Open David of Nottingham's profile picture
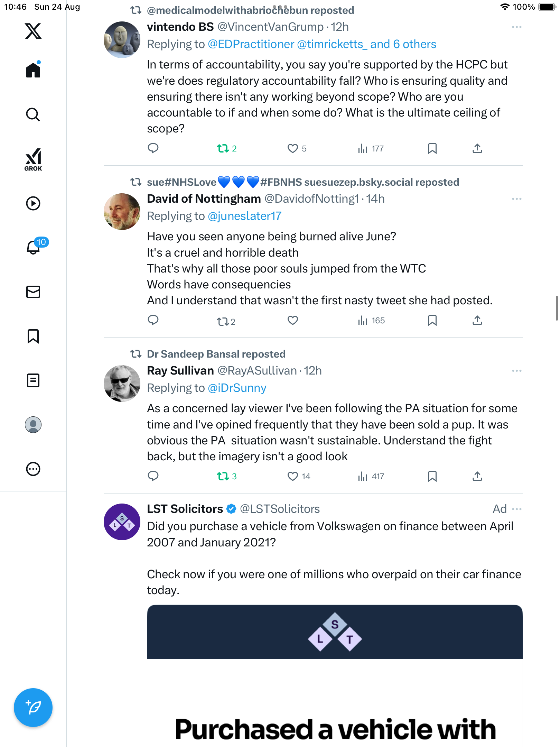Screen dimensions: 560x747 click(x=122, y=212)
